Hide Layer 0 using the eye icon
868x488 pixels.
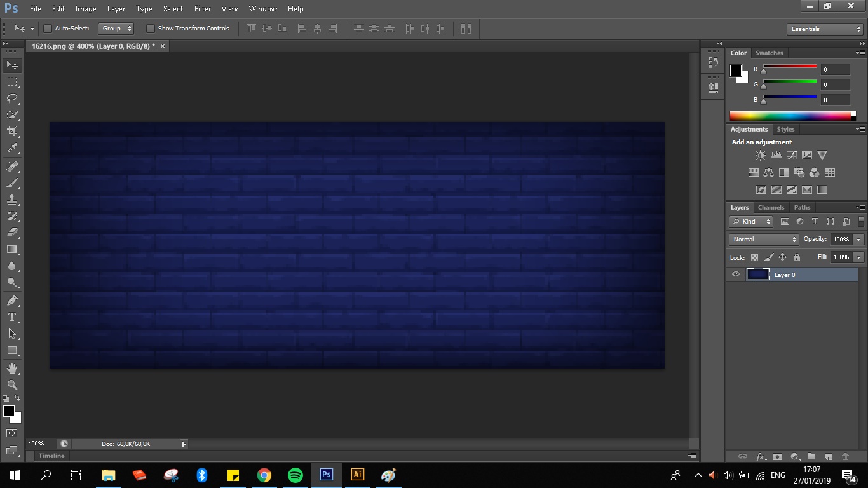(x=736, y=274)
